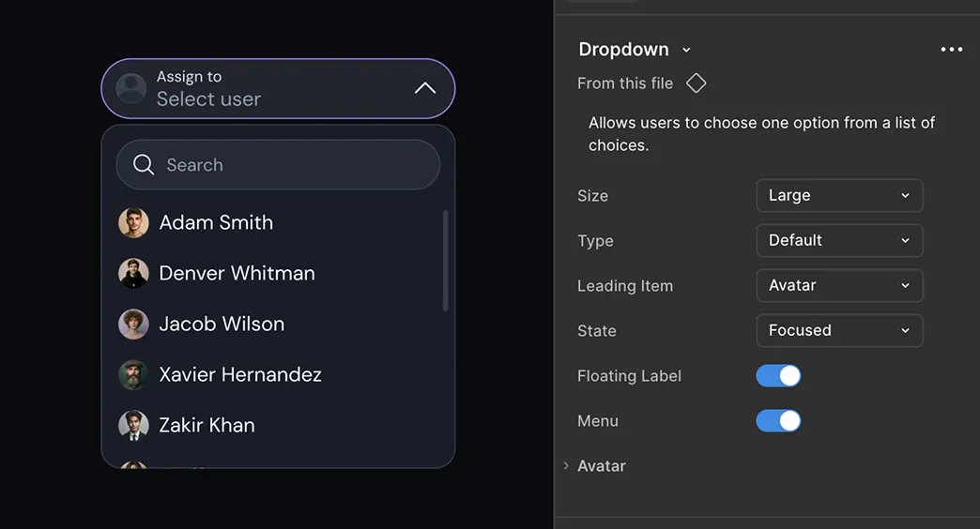Open the Type dropdown showing Default

tap(839, 241)
